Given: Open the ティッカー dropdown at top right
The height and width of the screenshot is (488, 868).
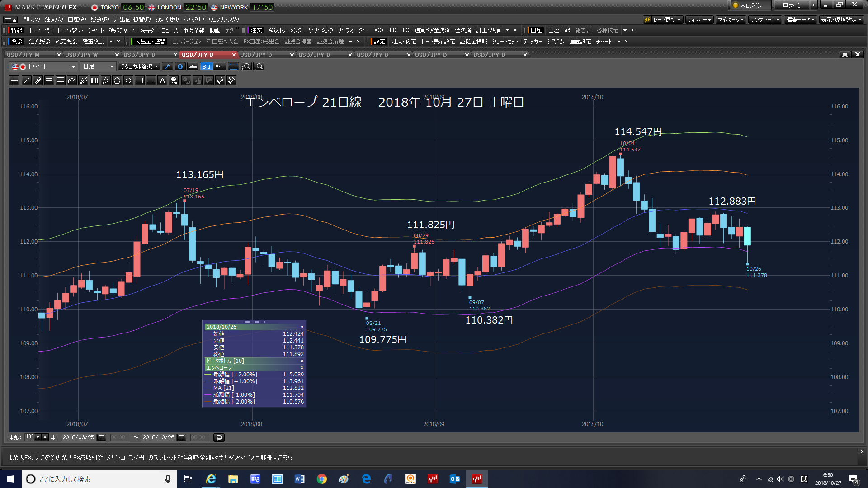Looking at the screenshot, I should point(699,19).
